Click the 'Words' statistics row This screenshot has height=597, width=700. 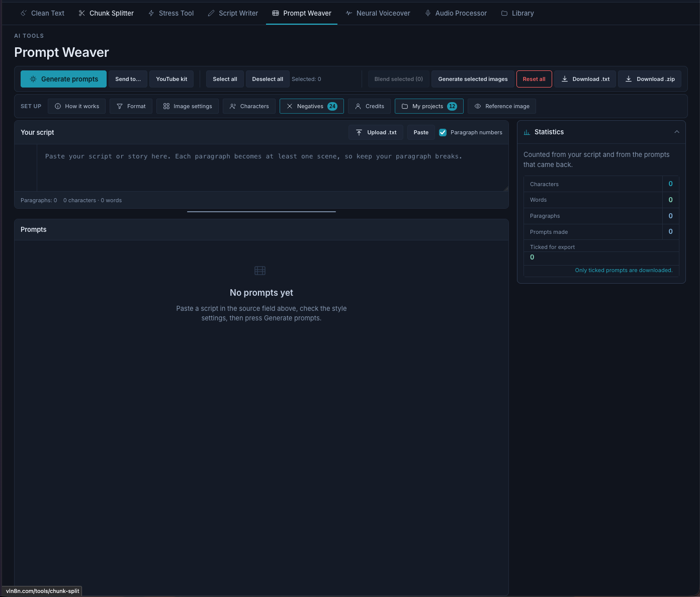pyautogui.click(x=601, y=200)
